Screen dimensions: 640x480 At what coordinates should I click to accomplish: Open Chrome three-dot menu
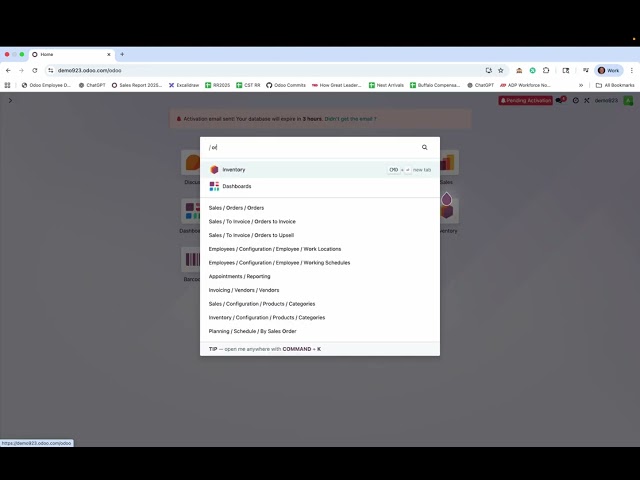click(631, 71)
